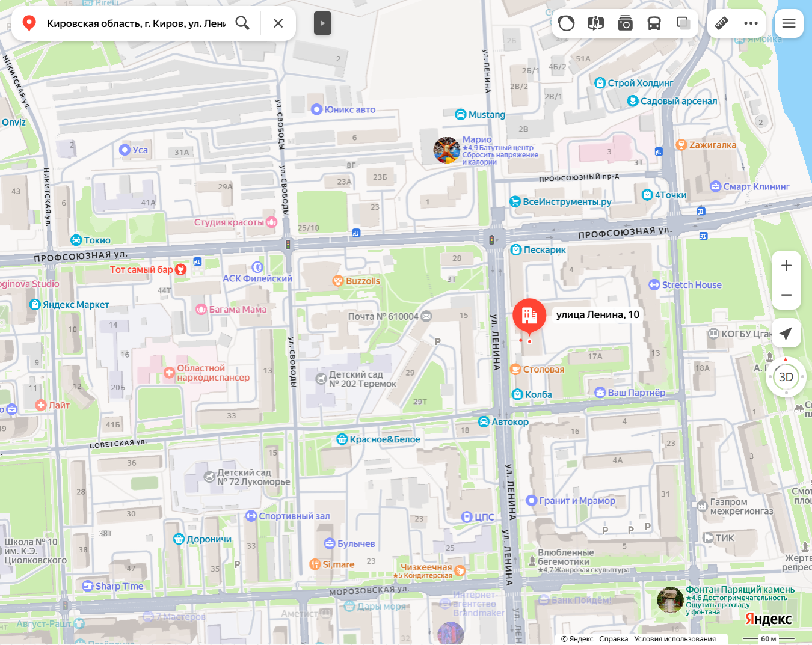Screen dimensions: 812x645
Task: Click the search magnifier icon
Action: coord(242,23)
